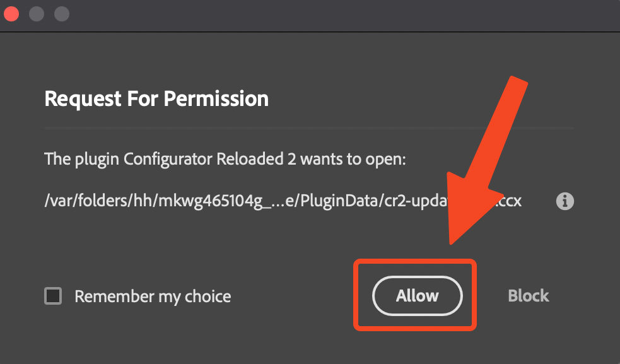Screen dimensions: 620x364
Task: Check the box to remember this decision
Action: point(53,296)
